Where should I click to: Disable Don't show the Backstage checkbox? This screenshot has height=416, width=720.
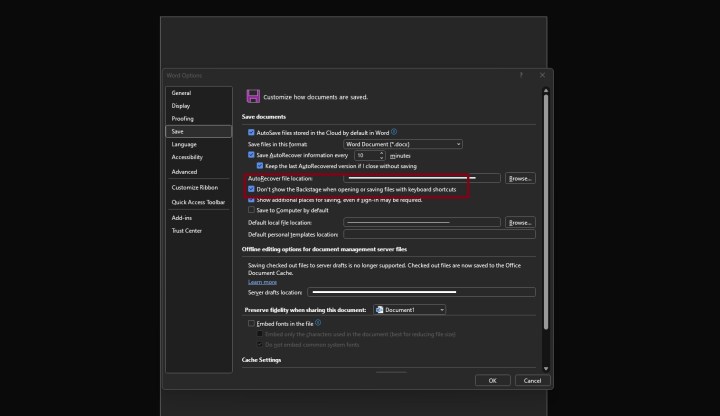pyautogui.click(x=252, y=188)
